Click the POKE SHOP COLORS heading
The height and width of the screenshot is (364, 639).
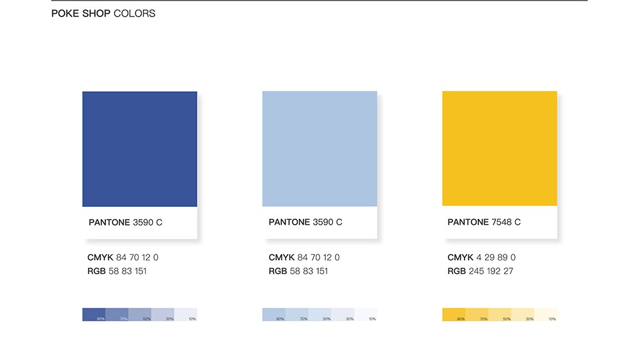pos(103,13)
